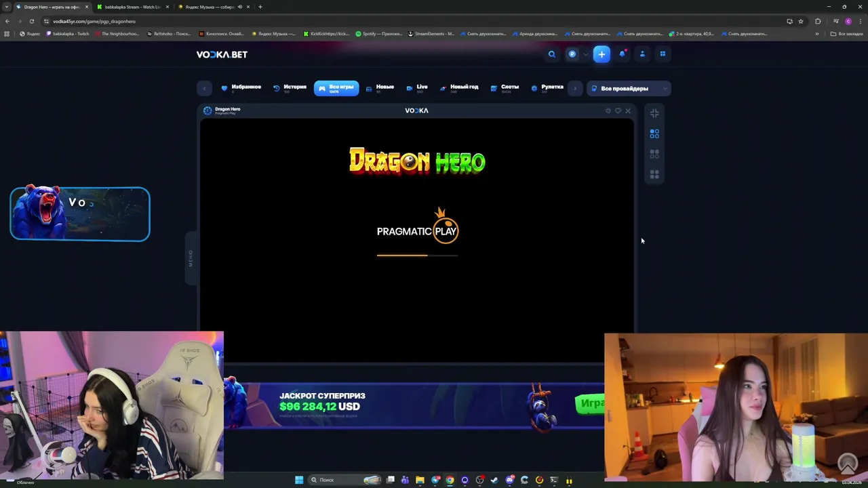The height and width of the screenshot is (488, 868).
Task: Open the Новый год category
Action: 459,88
